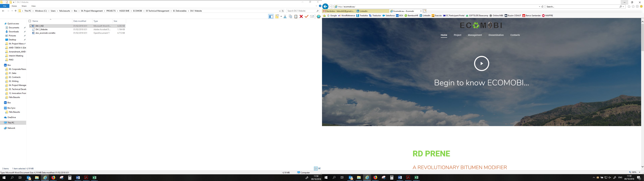The width and height of the screenshot is (644, 181).
Task: Open the Dissemination website menu link
Action: [x=496, y=35]
